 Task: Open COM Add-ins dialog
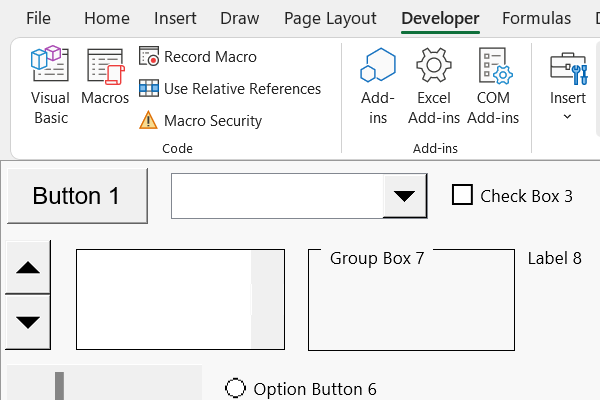point(493,87)
